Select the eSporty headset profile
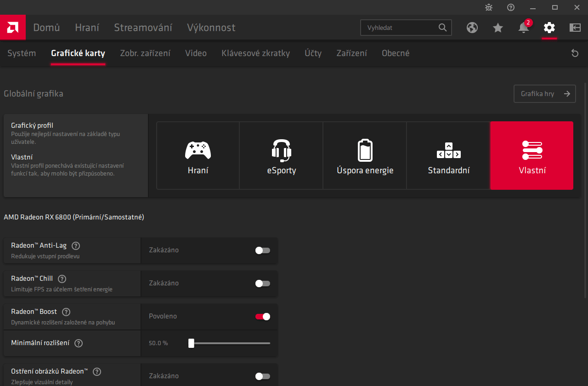588x386 pixels. click(282, 155)
